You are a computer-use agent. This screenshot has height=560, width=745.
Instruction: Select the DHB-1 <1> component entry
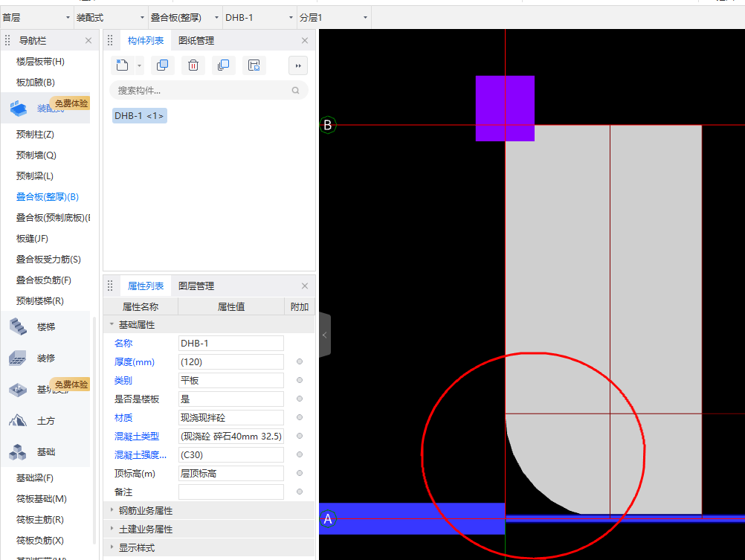tap(139, 115)
